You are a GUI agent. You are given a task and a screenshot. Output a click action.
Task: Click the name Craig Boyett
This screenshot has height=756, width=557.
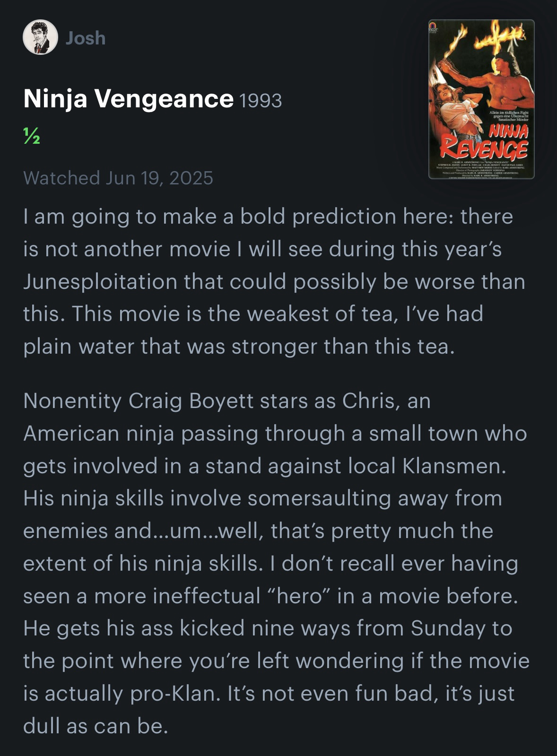click(185, 401)
